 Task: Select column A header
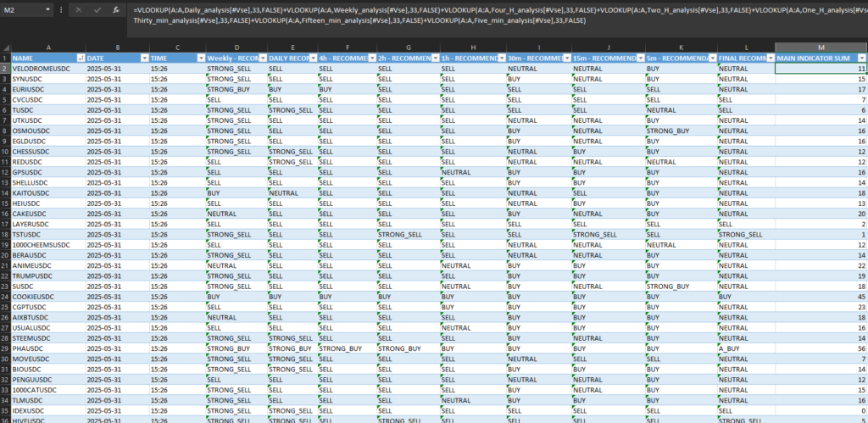click(x=48, y=48)
